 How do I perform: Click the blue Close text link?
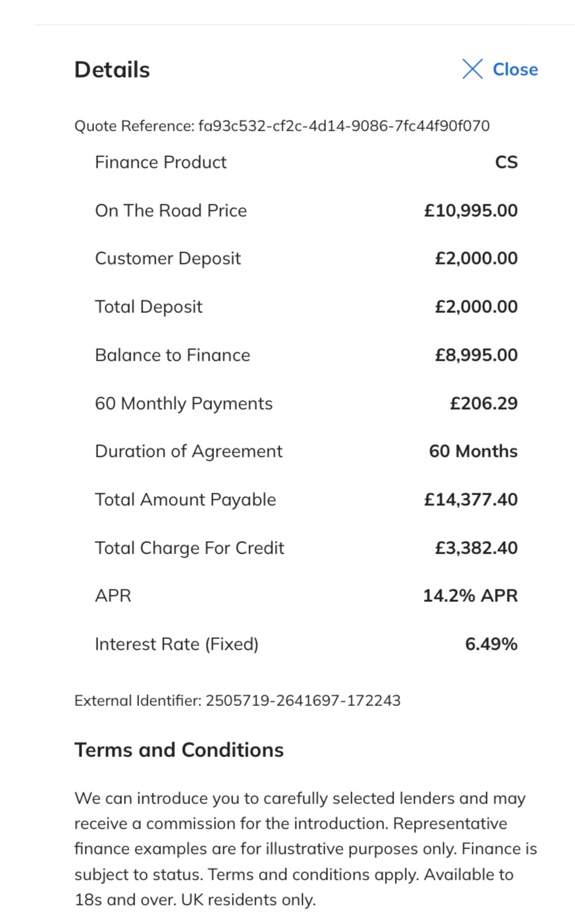click(x=515, y=70)
